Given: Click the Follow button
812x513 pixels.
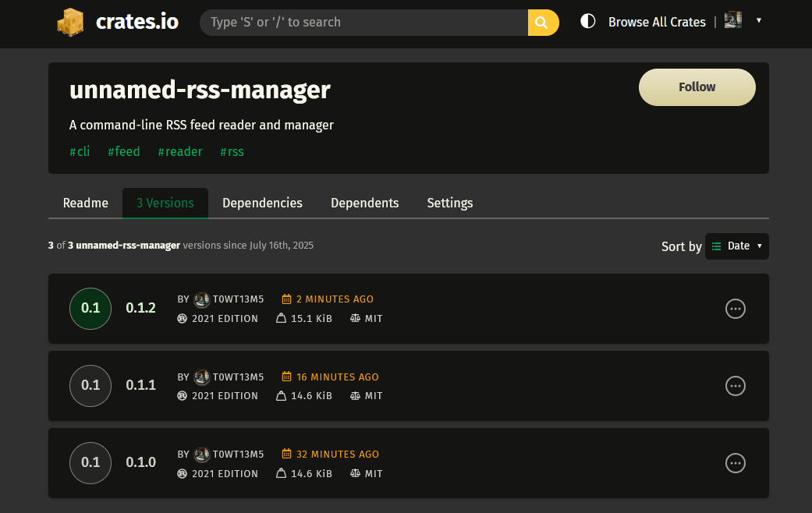Looking at the screenshot, I should [x=697, y=87].
